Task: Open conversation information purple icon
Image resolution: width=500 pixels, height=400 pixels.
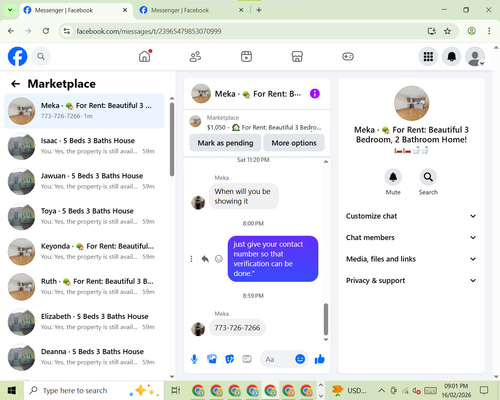Action: pos(315,94)
